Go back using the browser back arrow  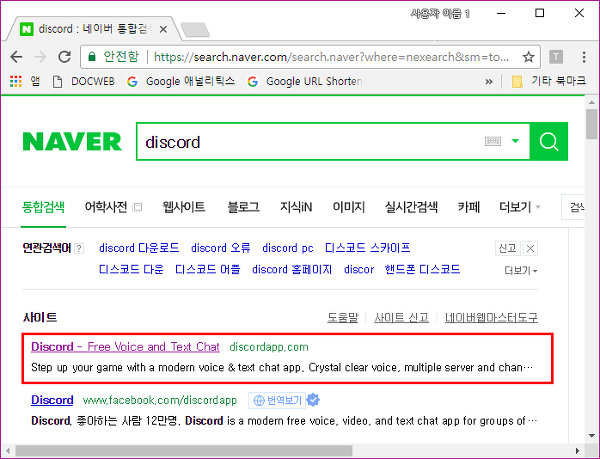tap(16, 57)
